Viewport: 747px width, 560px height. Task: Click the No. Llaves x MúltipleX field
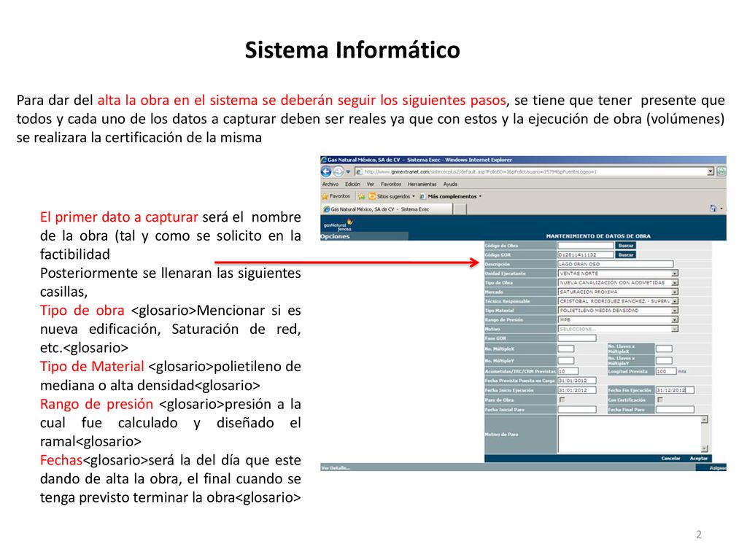pyautogui.click(x=664, y=349)
